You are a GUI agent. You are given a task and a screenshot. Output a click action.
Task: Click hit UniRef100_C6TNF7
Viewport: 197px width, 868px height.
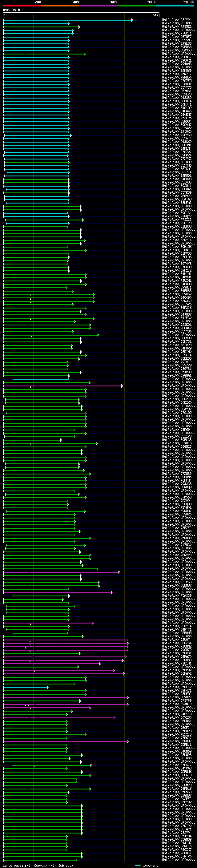point(176,37)
